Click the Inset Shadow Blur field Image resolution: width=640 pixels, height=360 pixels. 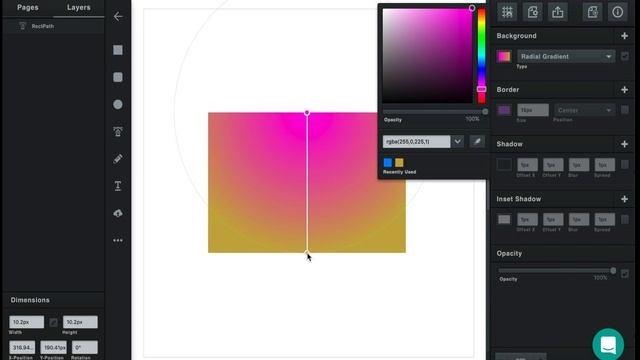pyautogui.click(x=579, y=219)
